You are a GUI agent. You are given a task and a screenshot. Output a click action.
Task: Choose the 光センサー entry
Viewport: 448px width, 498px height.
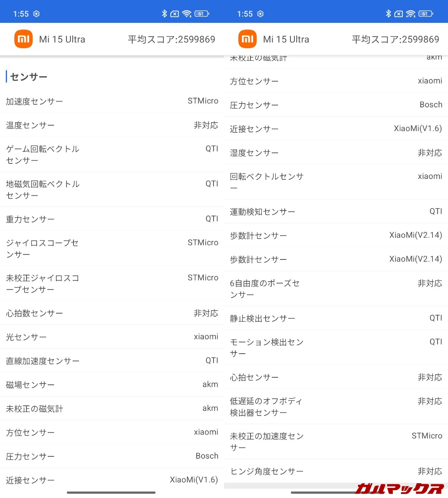pyautogui.click(x=112, y=337)
